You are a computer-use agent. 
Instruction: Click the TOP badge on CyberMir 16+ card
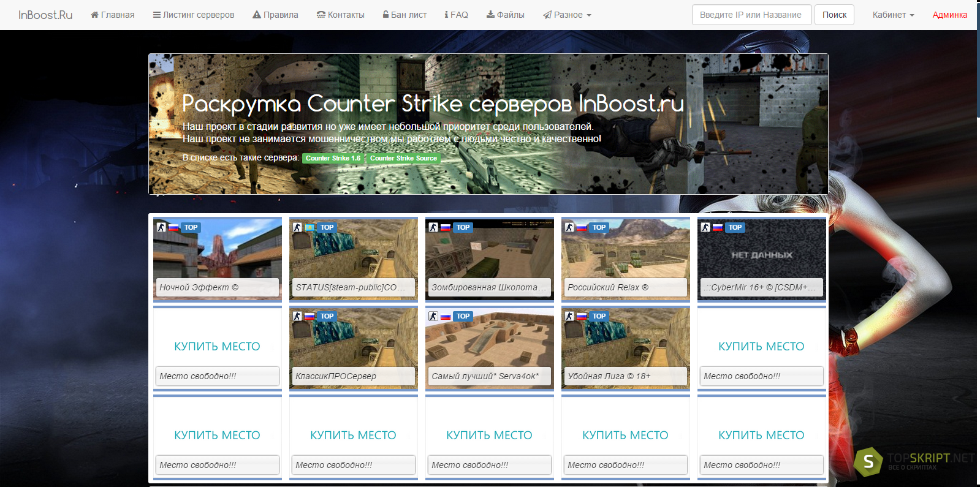pyautogui.click(x=735, y=227)
